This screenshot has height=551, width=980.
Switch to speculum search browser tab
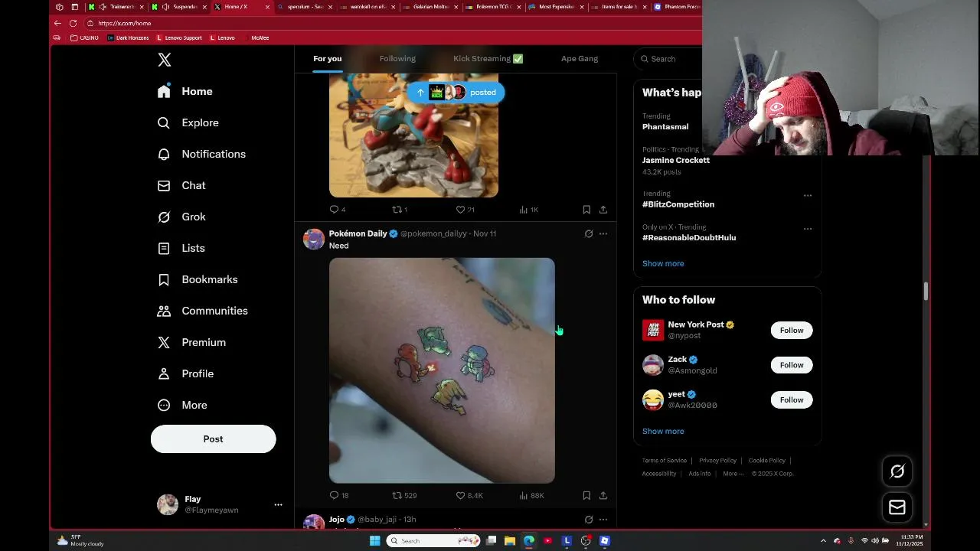pyautogui.click(x=304, y=7)
